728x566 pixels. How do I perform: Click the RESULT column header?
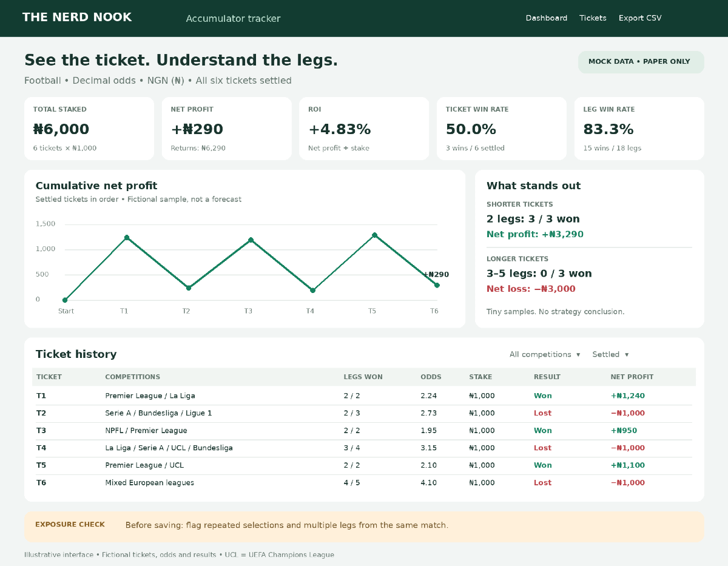tap(547, 377)
